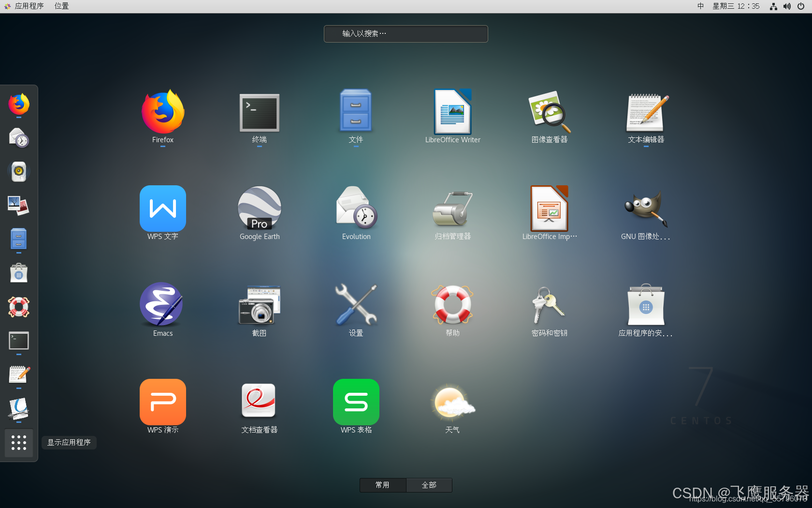Click the 中 input method indicator
The image size is (812, 508).
pyautogui.click(x=700, y=6)
